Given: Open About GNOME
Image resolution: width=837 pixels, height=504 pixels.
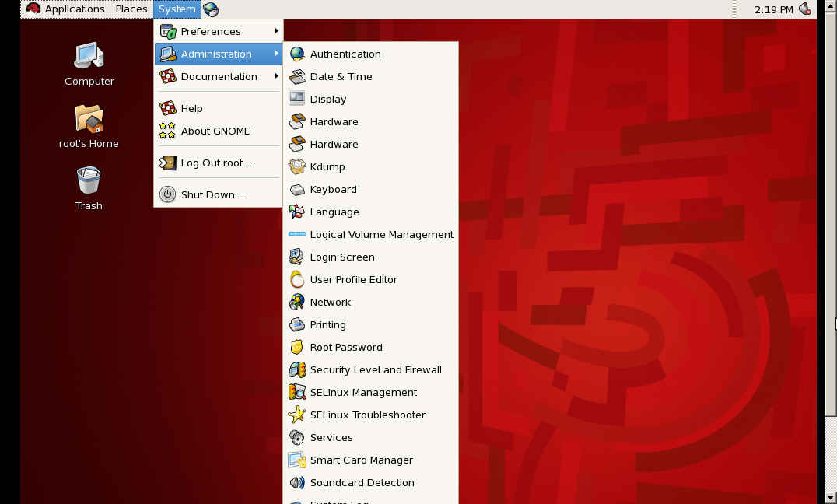Looking at the screenshot, I should (219, 131).
